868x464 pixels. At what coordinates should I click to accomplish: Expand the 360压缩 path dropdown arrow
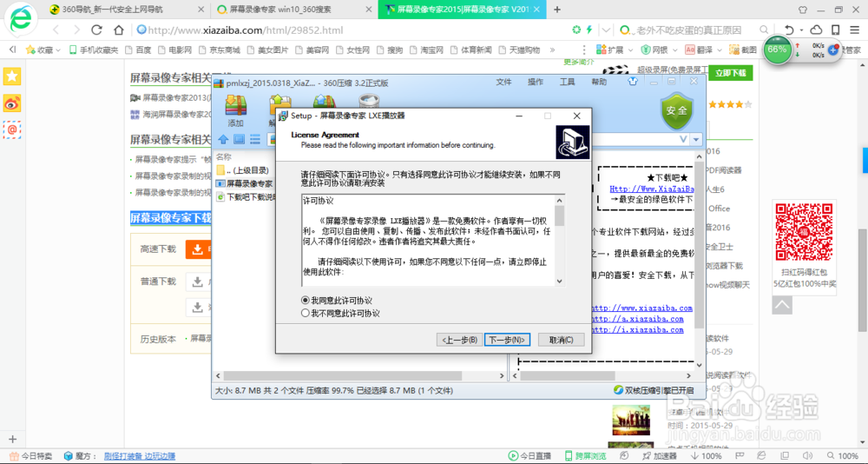click(x=696, y=139)
